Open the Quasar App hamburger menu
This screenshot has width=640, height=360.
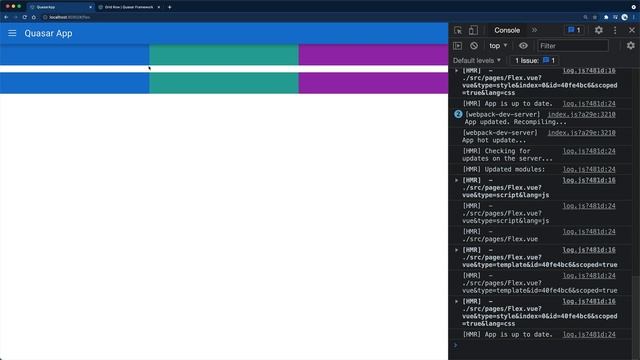(12, 33)
